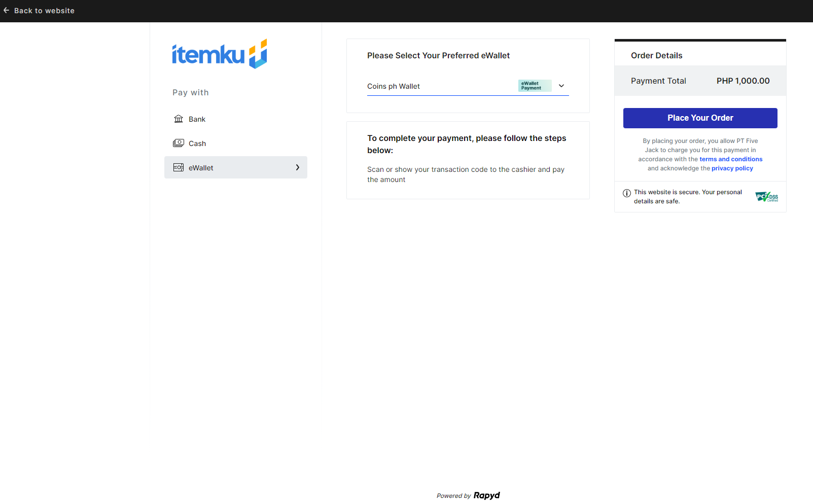
Task: Click the eWallet icon in sidebar
Action: coord(179,168)
